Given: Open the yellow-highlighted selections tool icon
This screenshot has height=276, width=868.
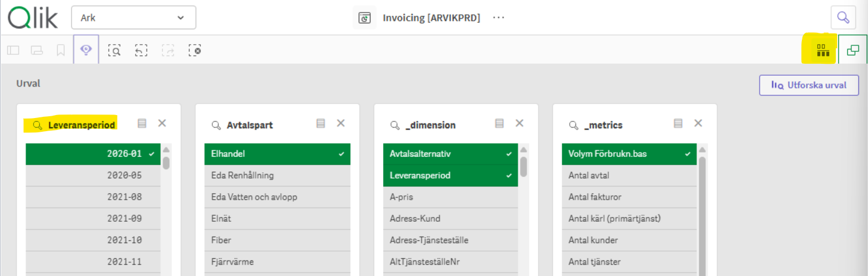Looking at the screenshot, I should (x=823, y=50).
